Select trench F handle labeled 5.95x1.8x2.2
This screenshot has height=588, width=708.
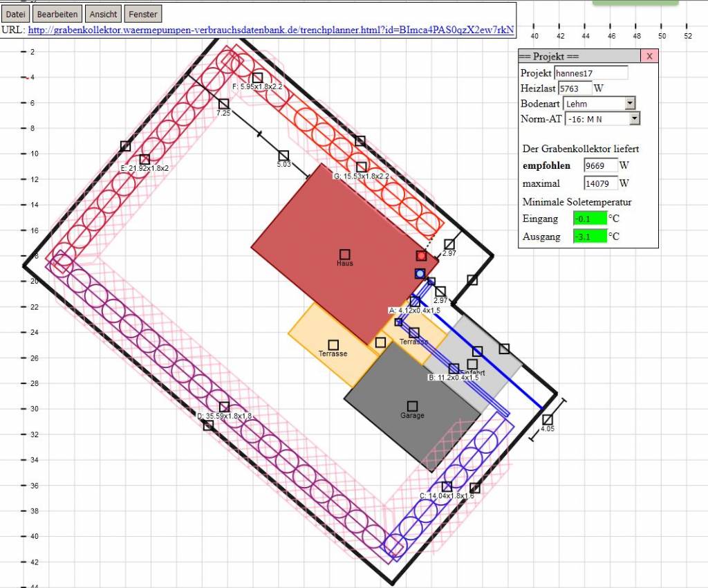(257, 77)
